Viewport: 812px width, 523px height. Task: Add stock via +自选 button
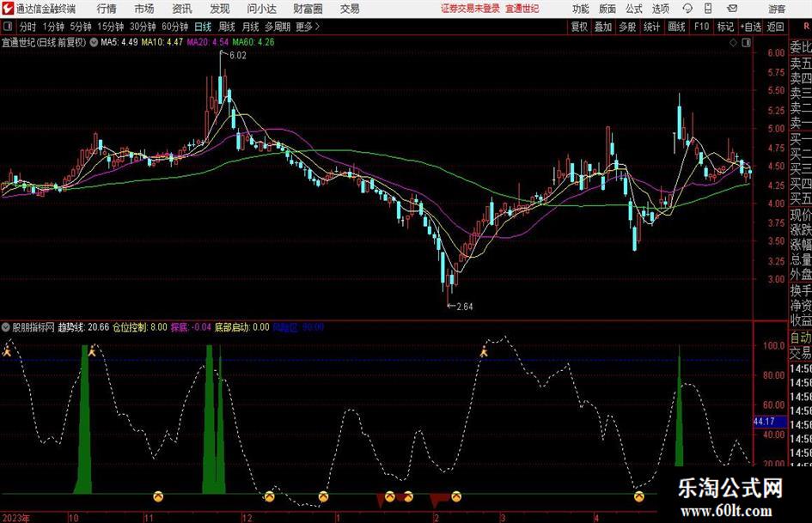pyautogui.click(x=751, y=27)
